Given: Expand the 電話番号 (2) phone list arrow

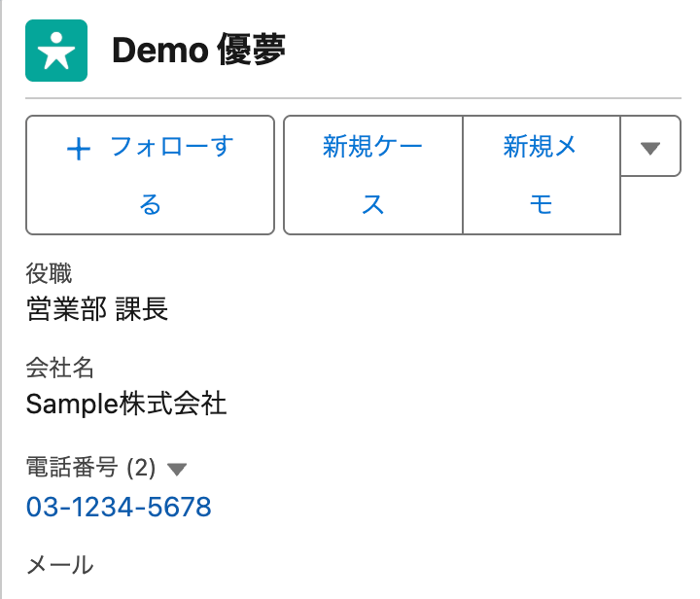Looking at the screenshot, I should 177,469.
